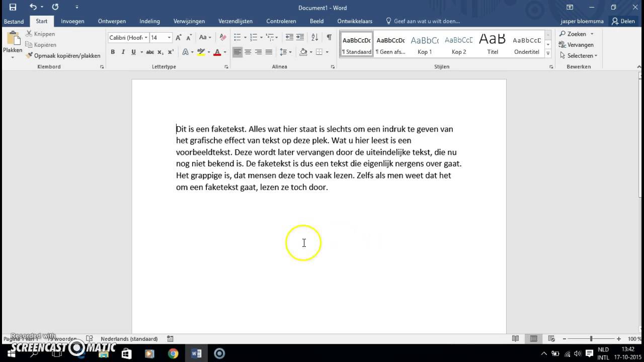The image size is (644, 362).
Task: Open the font size dropdown showing 14
Action: pos(169,38)
